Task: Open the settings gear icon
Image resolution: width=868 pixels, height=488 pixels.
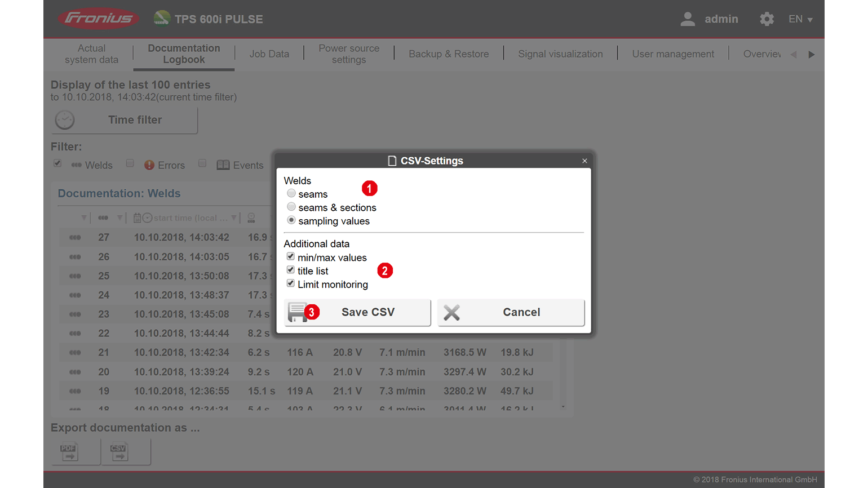Action: coord(767,19)
